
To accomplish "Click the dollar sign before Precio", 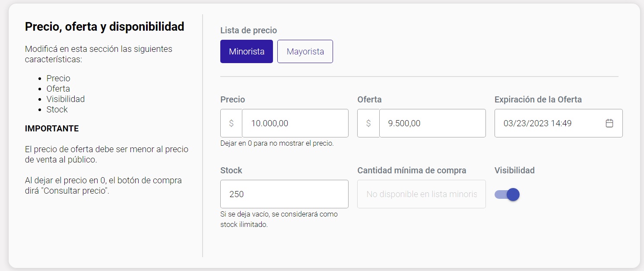I will (x=232, y=123).
